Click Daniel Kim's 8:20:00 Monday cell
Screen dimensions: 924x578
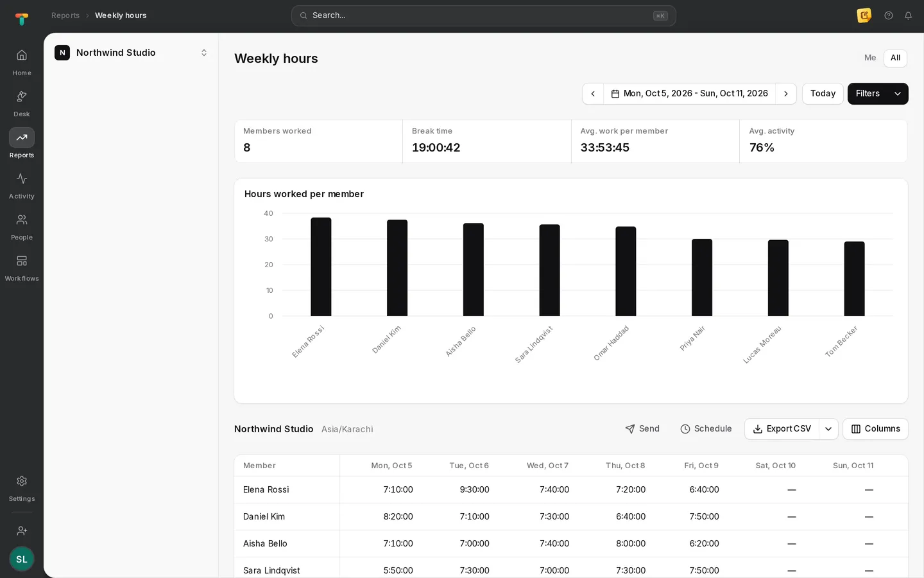point(398,516)
